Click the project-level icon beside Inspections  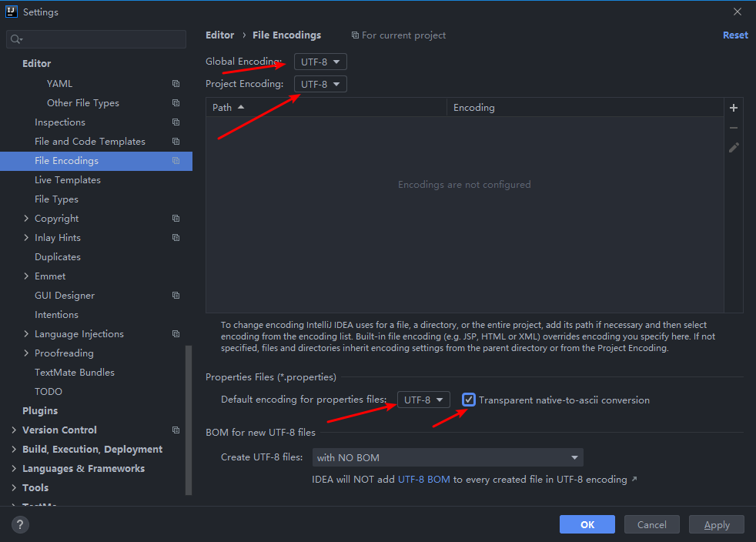tap(176, 122)
